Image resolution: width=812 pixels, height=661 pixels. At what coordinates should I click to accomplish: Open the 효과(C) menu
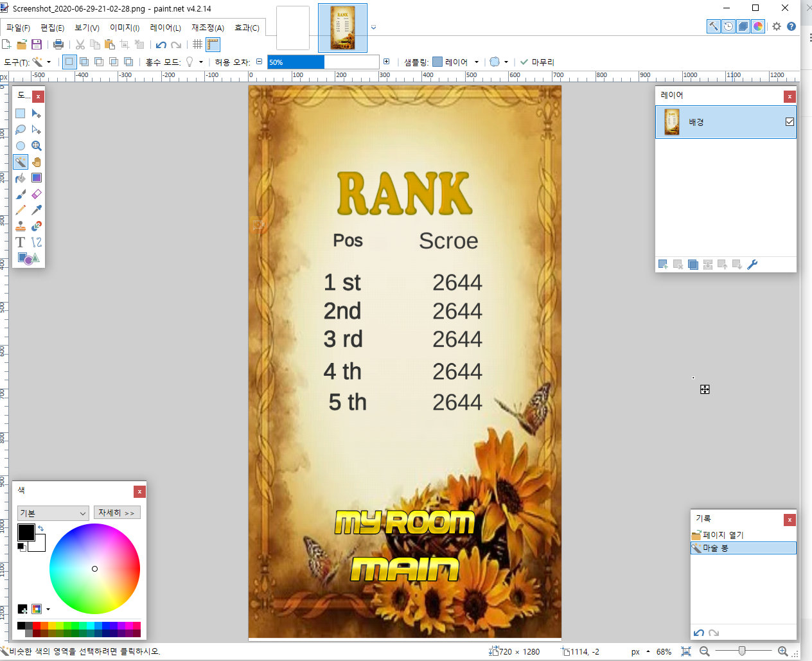pos(247,28)
